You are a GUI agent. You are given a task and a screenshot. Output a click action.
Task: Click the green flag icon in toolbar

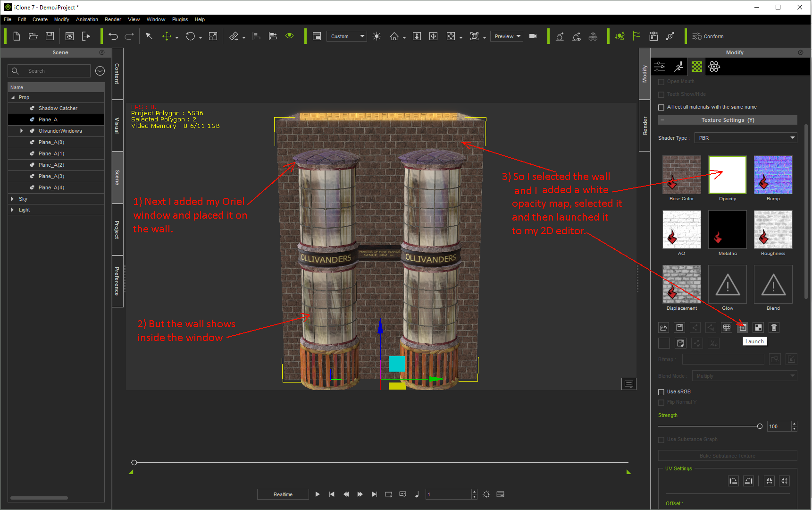(x=636, y=36)
